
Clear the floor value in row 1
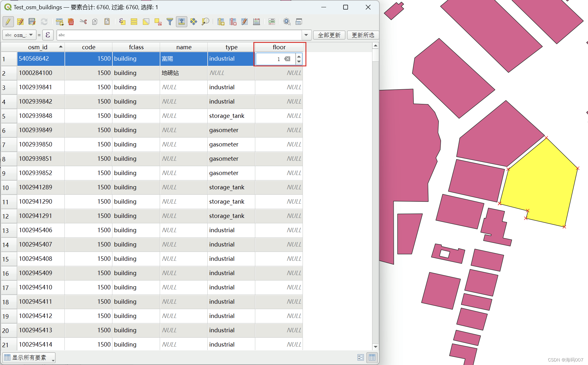(287, 59)
